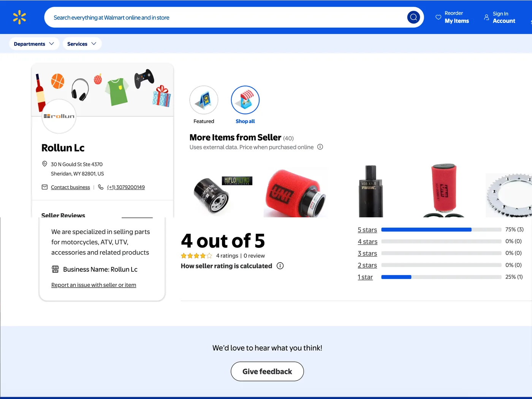Click the Contact business link
The height and width of the screenshot is (399, 532).
(70, 187)
